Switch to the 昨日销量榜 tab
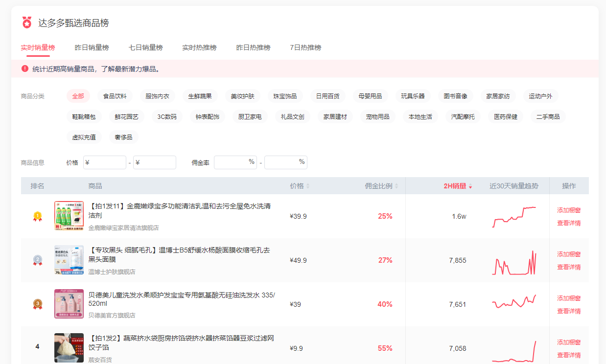 [x=92, y=47]
